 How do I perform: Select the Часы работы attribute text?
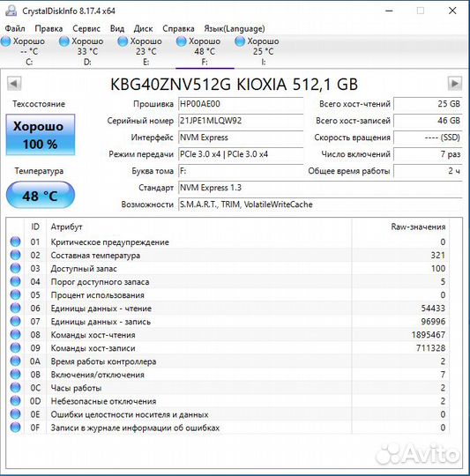76,388
